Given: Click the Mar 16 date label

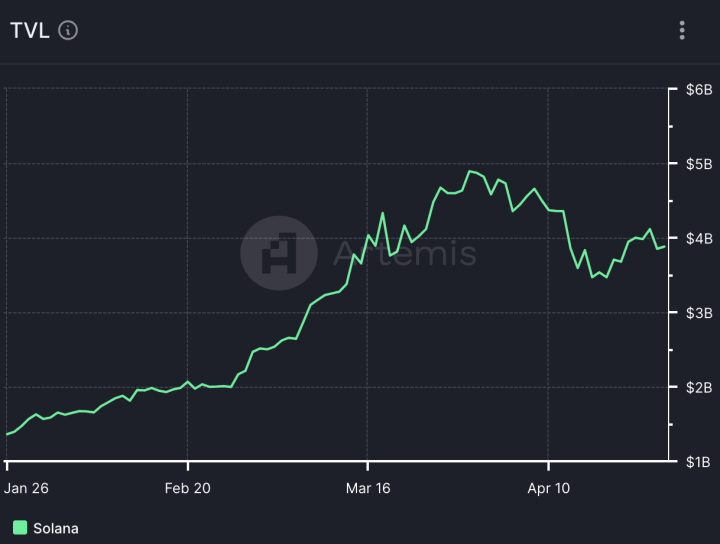Looking at the screenshot, I should coord(368,488).
